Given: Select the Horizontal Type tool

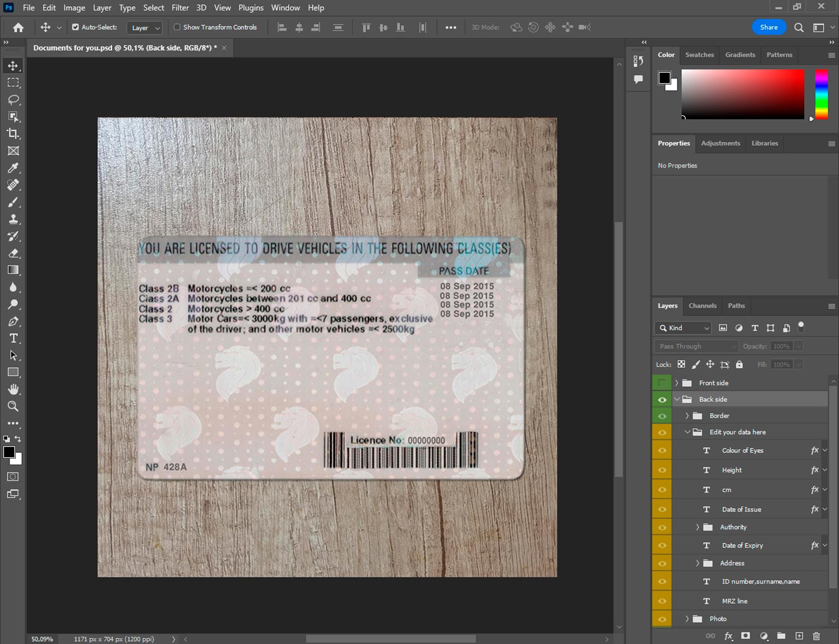Looking at the screenshot, I should pos(13,338).
